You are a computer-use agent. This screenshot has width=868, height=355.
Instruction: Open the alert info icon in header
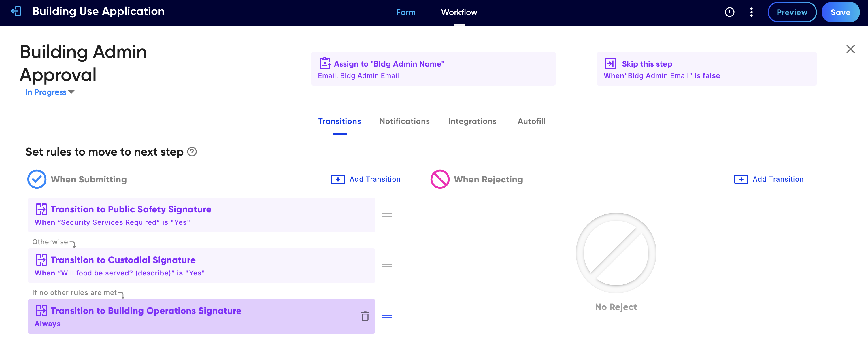(729, 12)
